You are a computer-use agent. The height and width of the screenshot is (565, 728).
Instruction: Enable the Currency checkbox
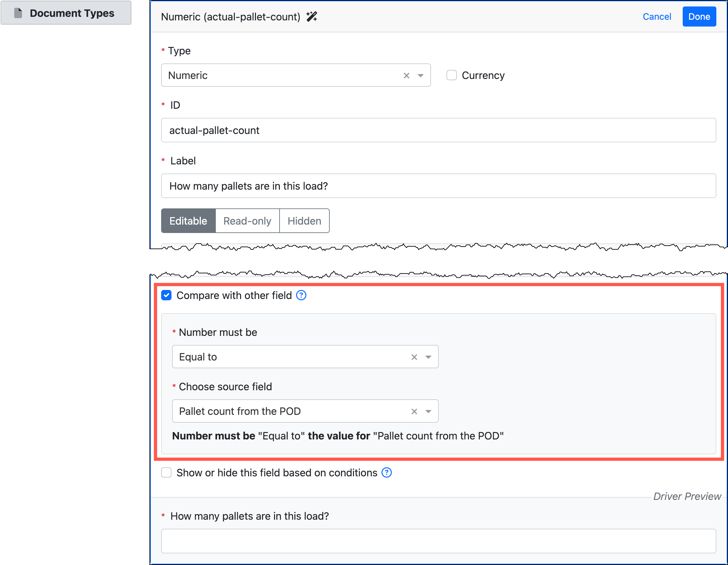coord(451,75)
